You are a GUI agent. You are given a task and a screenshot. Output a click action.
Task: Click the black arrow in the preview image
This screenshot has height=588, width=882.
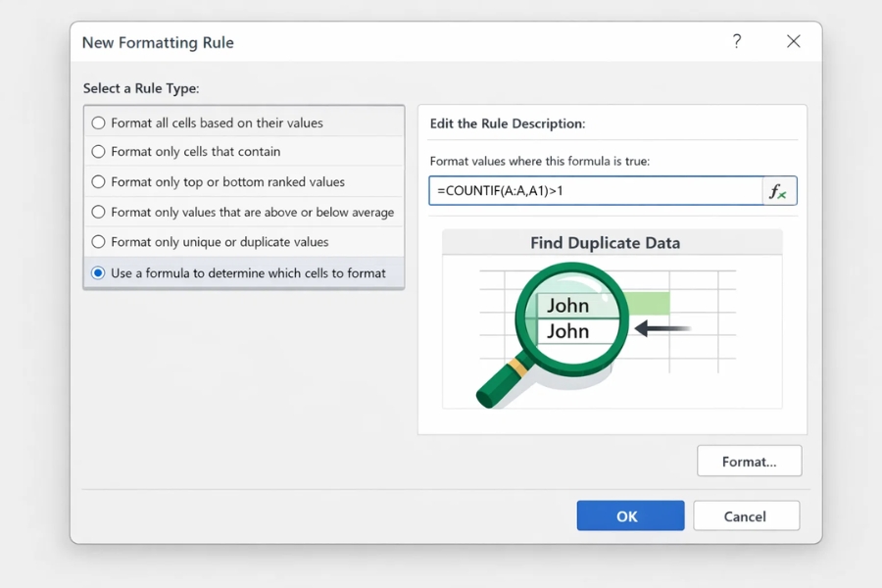(661, 330)
